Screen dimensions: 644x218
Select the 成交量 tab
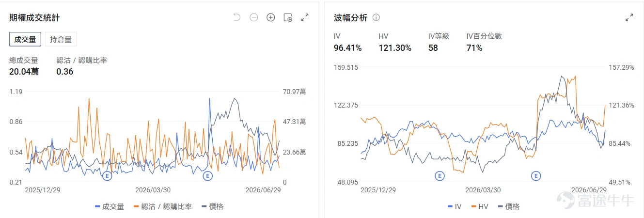(x=25, y=39)
